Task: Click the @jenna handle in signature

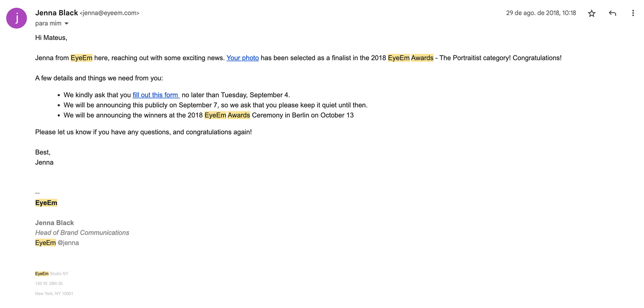Action: pos(68,243)
